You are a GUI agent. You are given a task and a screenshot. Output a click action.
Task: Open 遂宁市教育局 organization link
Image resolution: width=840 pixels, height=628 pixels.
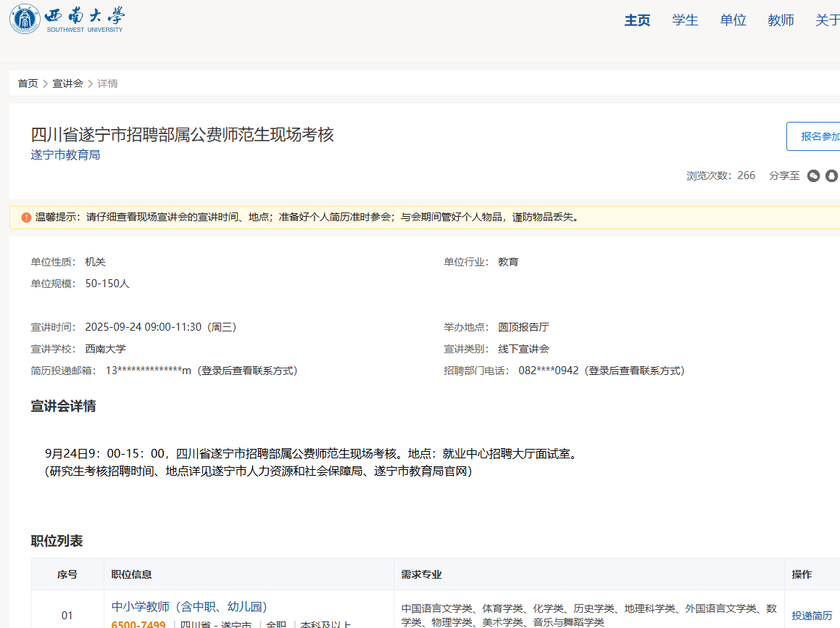[x=65, y=155]
